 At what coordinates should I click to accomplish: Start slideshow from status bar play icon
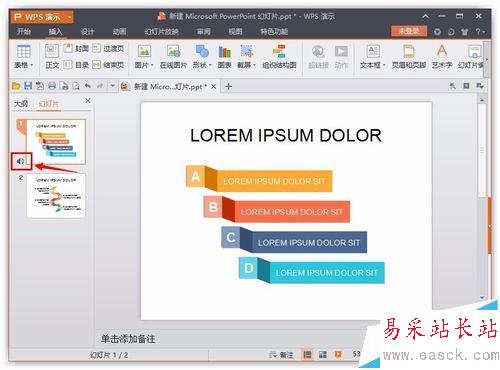(338, 354)
